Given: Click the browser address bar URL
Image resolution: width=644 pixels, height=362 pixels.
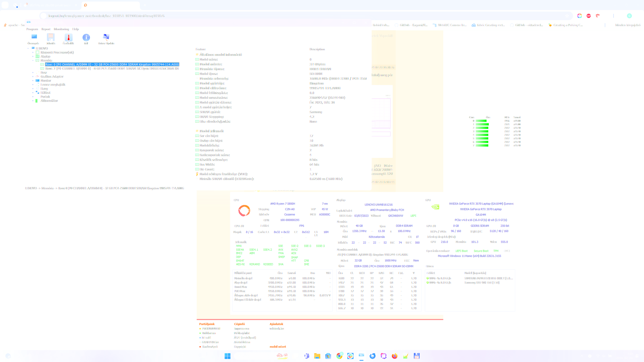Looking at the screenshot, I should [107, 16].
